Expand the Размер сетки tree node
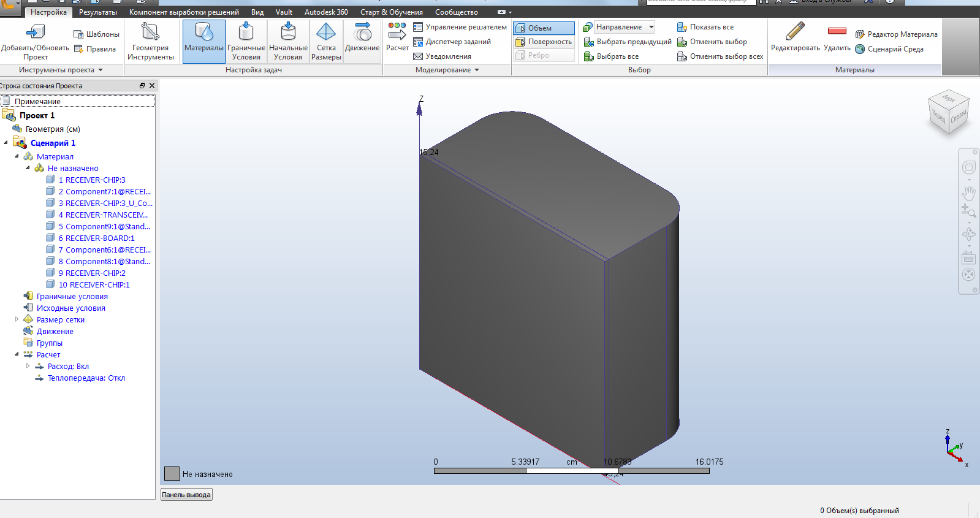The width and height of the screenshot is (980, 518). (x=17, y=319)
